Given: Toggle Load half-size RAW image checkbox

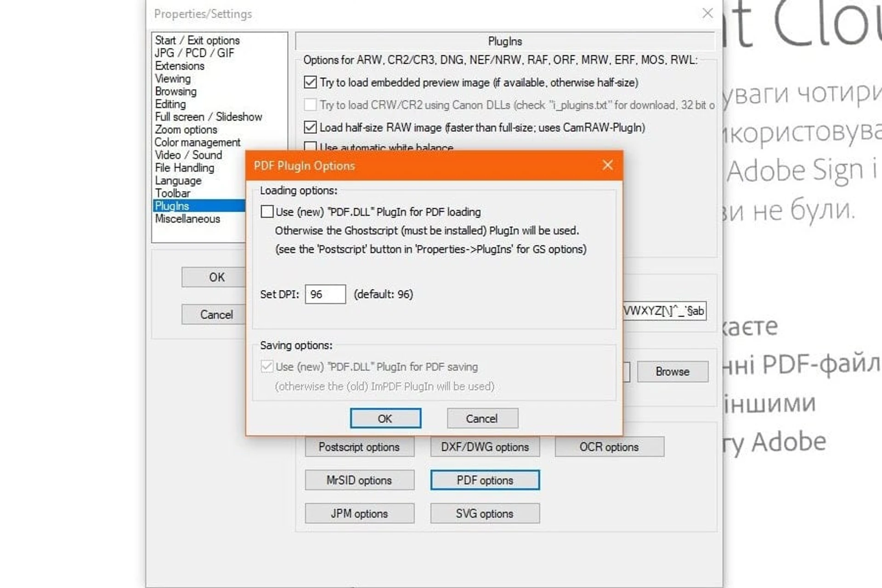Looking at the screenshot, I should pyautogui.click(x=310, y=127).
